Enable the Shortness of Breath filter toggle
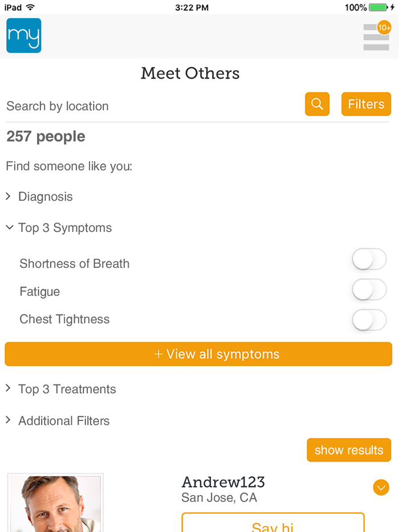Image resolution: width=399 pixels, height=532 pixels. tap(369, 259)
